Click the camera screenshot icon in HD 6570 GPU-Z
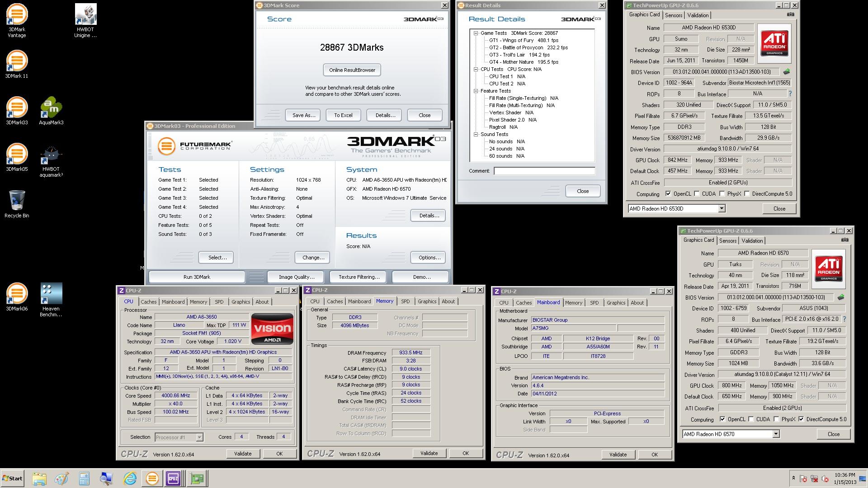868x488 pixels. click(844, 240)
